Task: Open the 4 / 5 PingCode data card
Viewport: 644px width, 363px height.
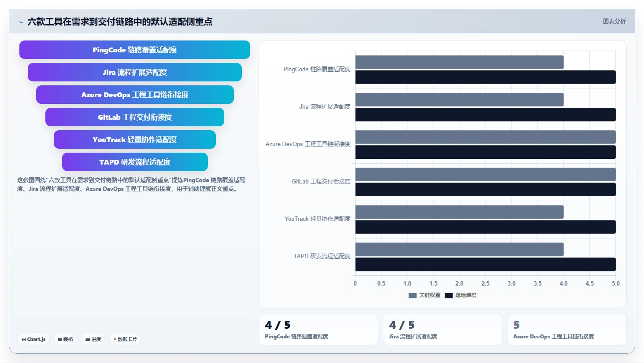Action: click(318, 329)
